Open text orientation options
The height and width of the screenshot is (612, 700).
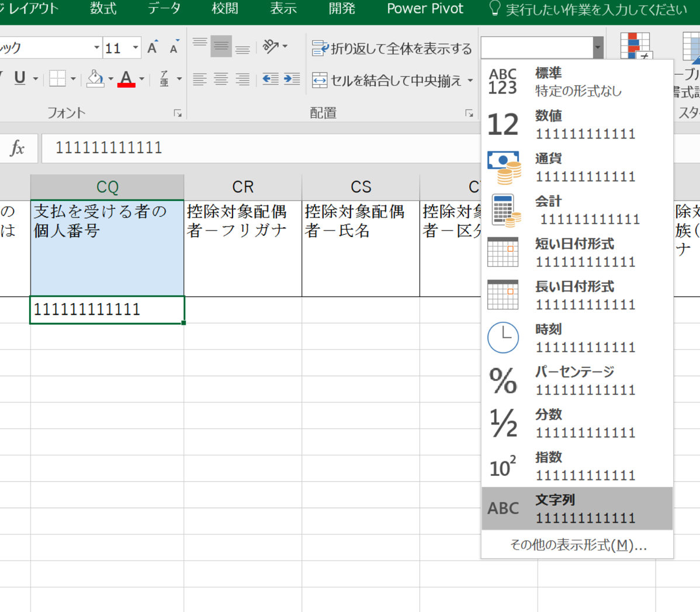[275, 46]
